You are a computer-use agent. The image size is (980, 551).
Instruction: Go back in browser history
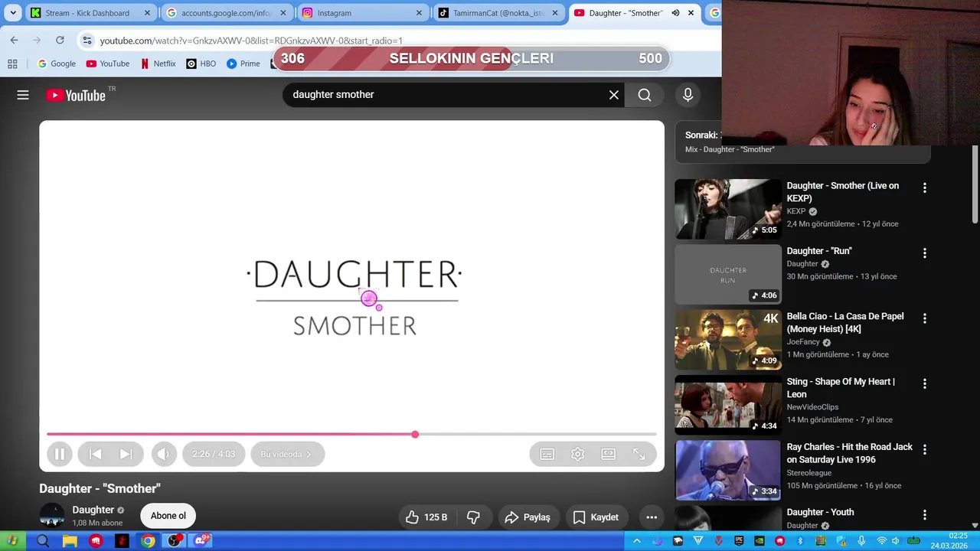(x=14, y=40)
